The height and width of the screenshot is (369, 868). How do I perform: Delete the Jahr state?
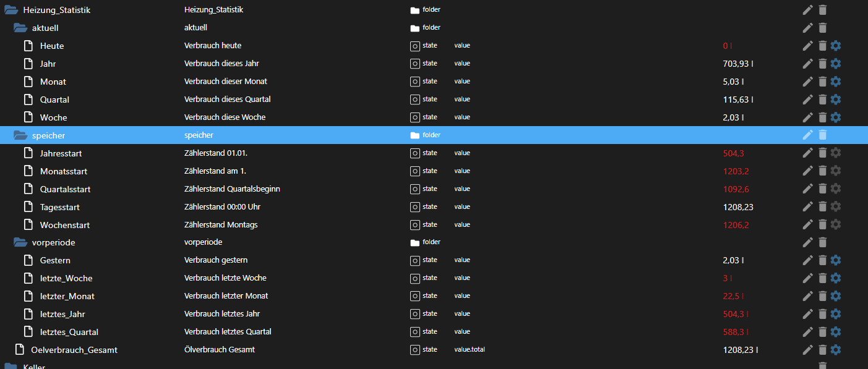click(x=822, y=64)
